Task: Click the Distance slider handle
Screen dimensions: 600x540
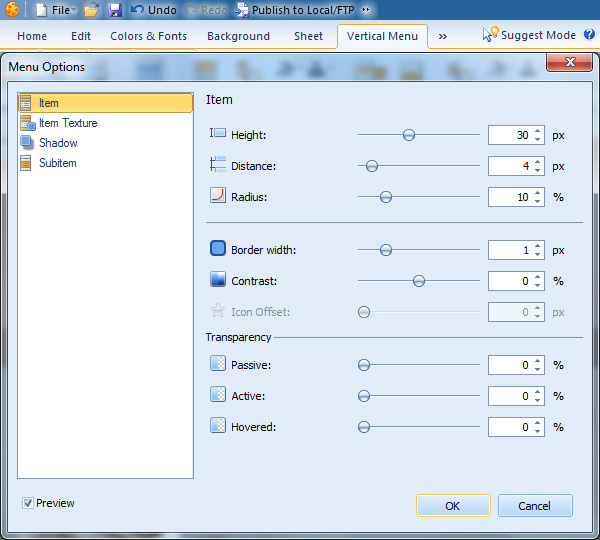Action: click(x=372, y=166)
